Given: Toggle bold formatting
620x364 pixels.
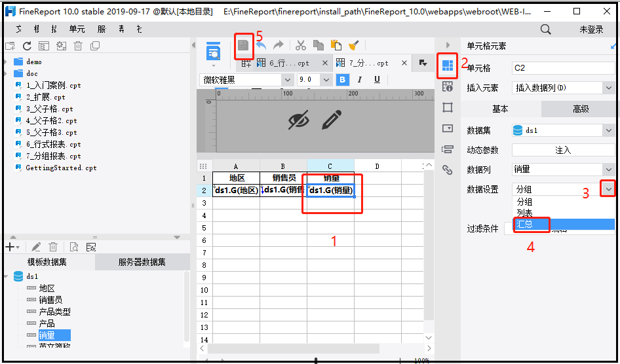Looking at the screenshot, I should [342, 80].
